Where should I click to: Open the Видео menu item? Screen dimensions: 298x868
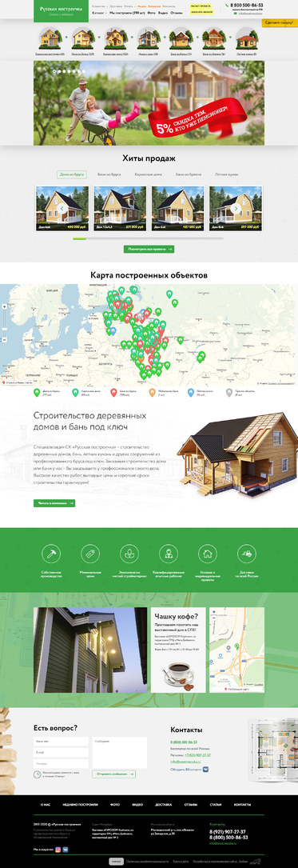coord(163,12)
